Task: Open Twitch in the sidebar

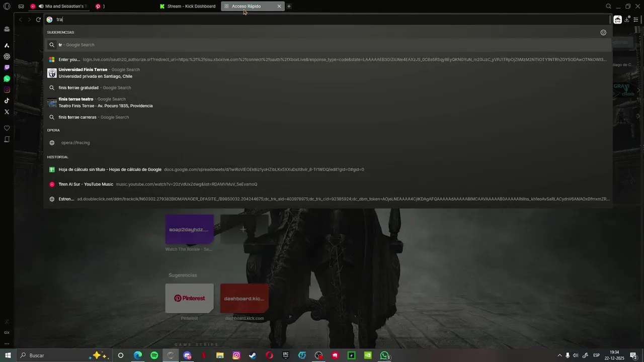Action: 7,67
